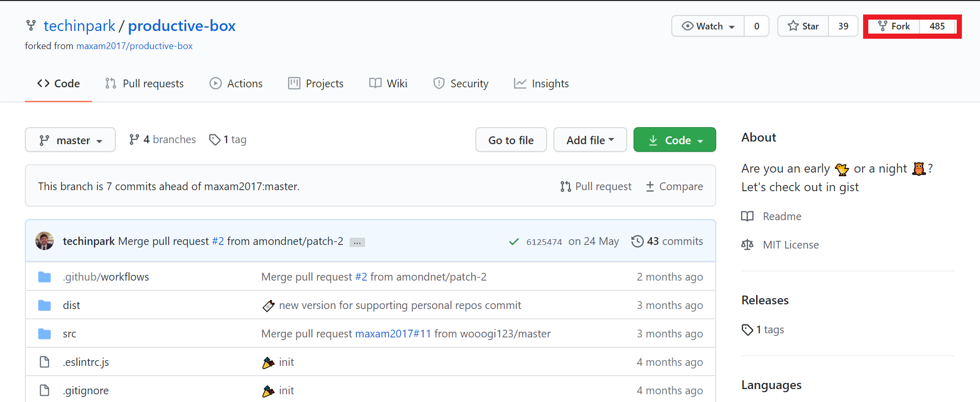
Task: Click the license scale icon
Action: point(747,245)
